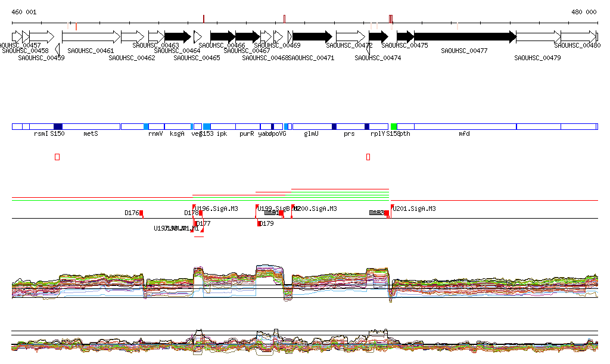The height and width of the screenshot is (364, 610).
Task: Select the dark blue S150 segment
Action: (x=58, y=127)
